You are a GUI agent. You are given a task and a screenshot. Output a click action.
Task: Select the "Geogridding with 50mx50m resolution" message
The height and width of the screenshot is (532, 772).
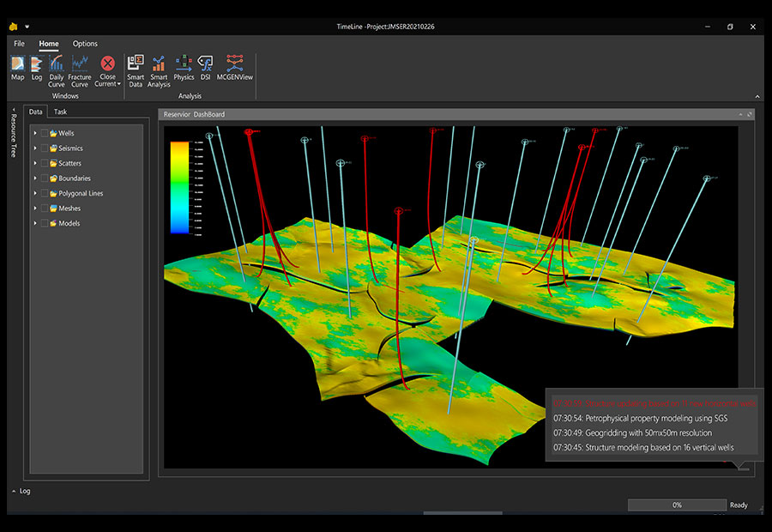[632, 433]
